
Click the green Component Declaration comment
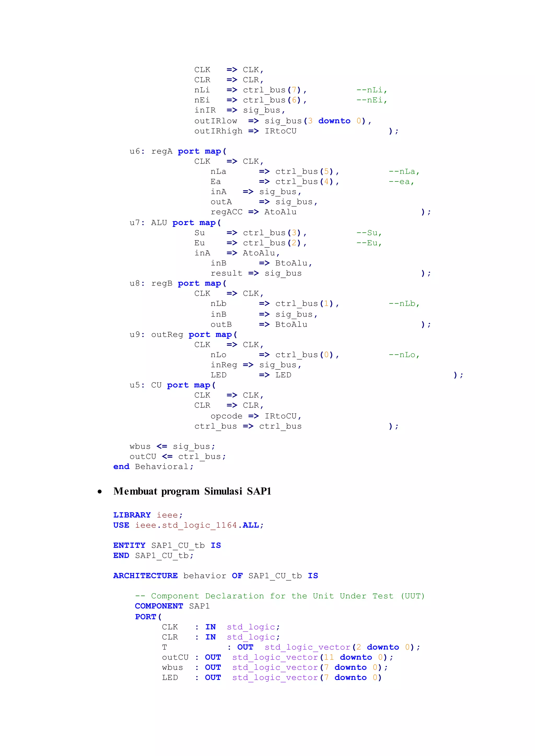pos(280,596)
